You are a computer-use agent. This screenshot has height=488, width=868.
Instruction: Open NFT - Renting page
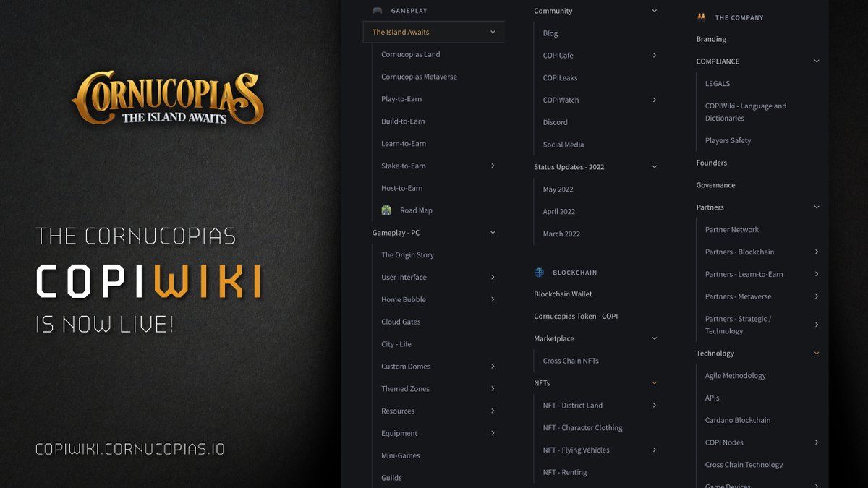[x=565, y=473]
